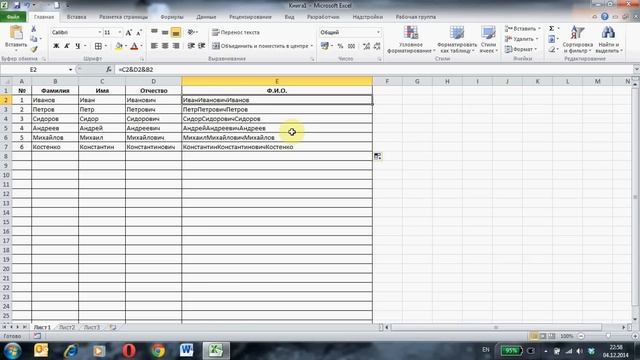This screenshot has width=640, height=360.
Task: Align text to top of cell
Action: tap(154, 32)
